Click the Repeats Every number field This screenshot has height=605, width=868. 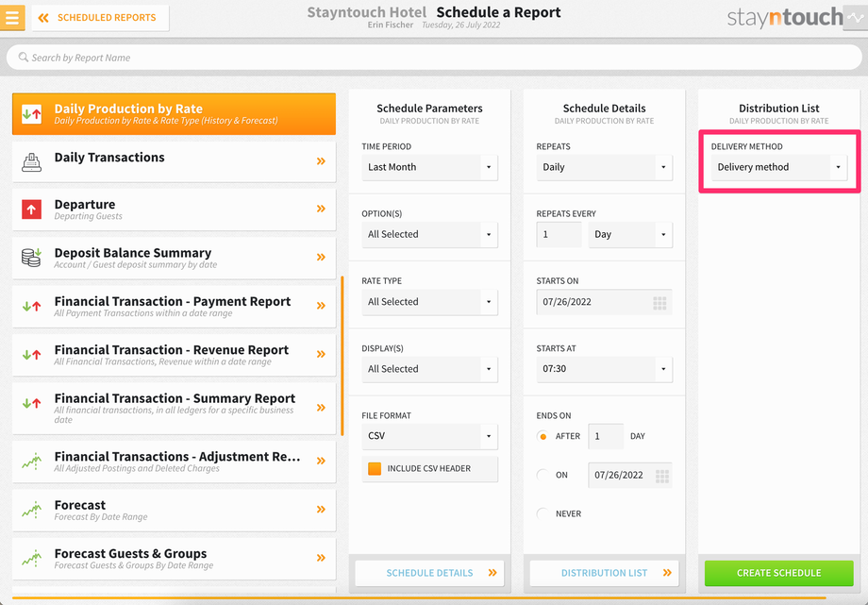tap(559, 234)
